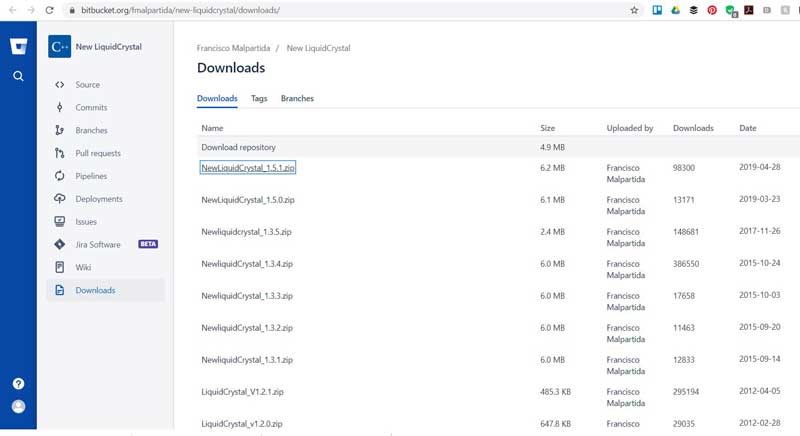The height and width of the screenshot is (436, 800).
Task: Click the New LiquidCrystal sidebar title
Action: pyautogui.click(x=109, y=47)
